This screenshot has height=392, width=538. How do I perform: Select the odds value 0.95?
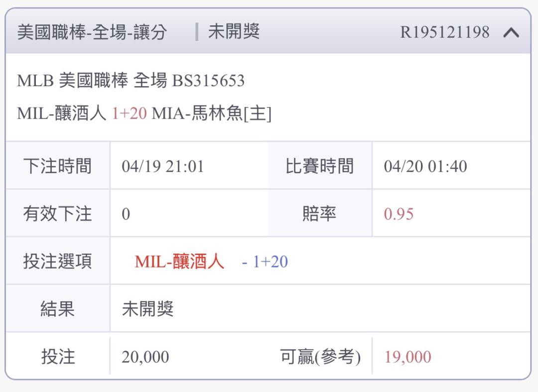[x=399, y=214]
